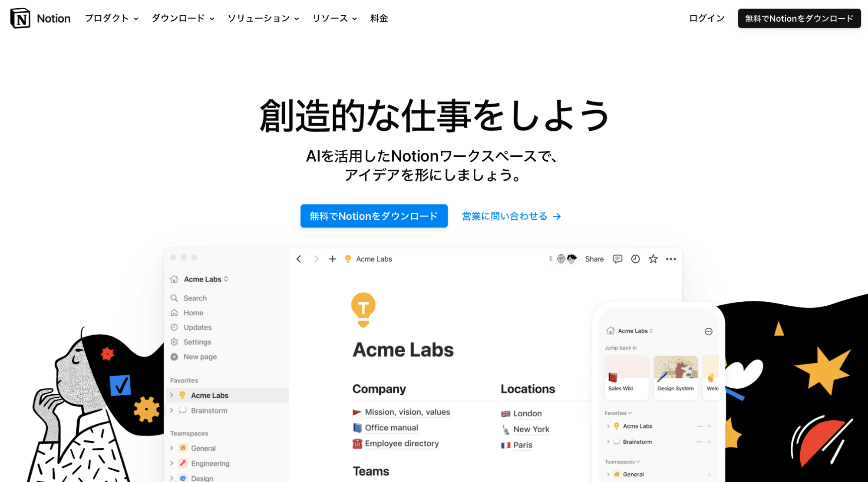This screenshot has width=868, height=482.
Task: Click the Company heading
Action: tap(379, 389)
